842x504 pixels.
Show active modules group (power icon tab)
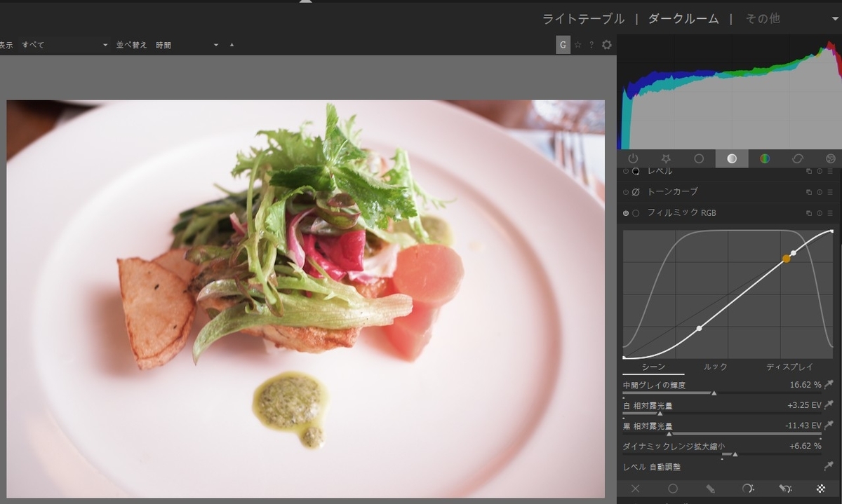[x=633, y=158]
